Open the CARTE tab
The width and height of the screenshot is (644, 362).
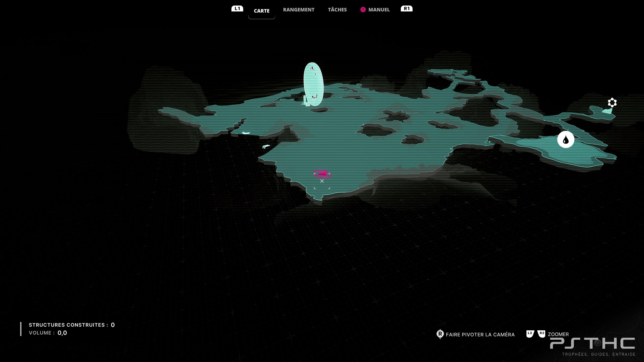pyautogui.click(x=261, y=11)
